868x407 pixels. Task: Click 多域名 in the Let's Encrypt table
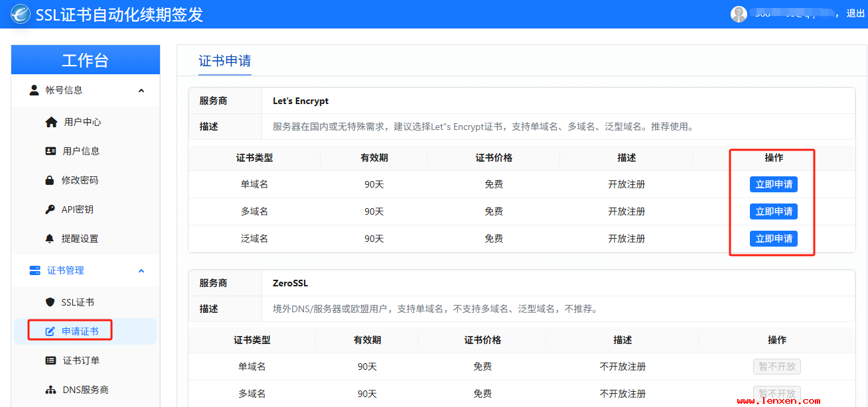[x=255, y=211]
